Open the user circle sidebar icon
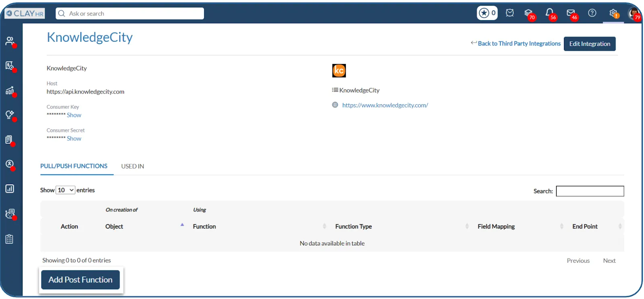The image size is (644, 299). coord(10,164)
